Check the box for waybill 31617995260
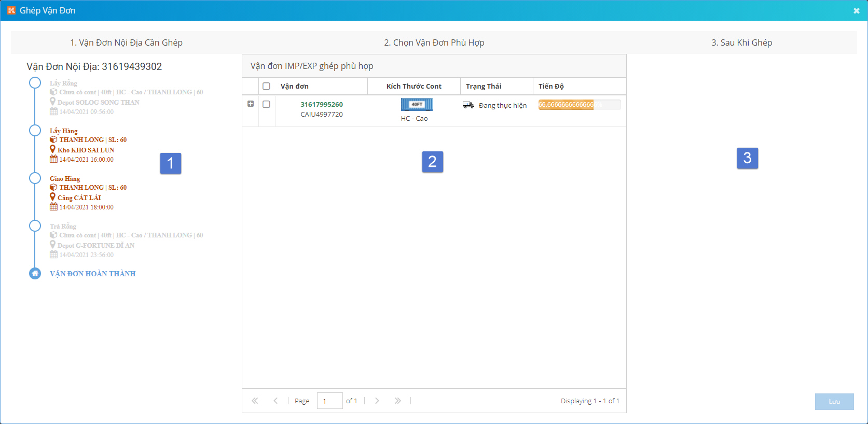868x424 pixels. point(266,104)
